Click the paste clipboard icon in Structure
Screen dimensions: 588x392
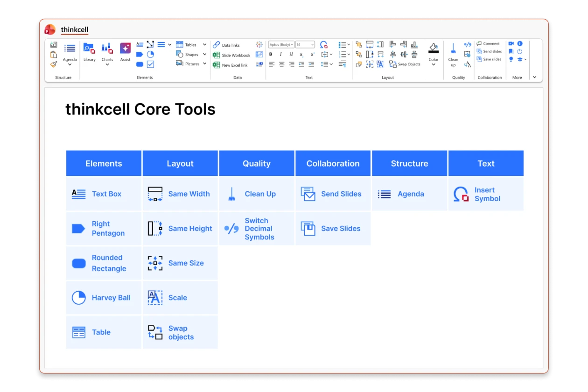coord(54,55)
